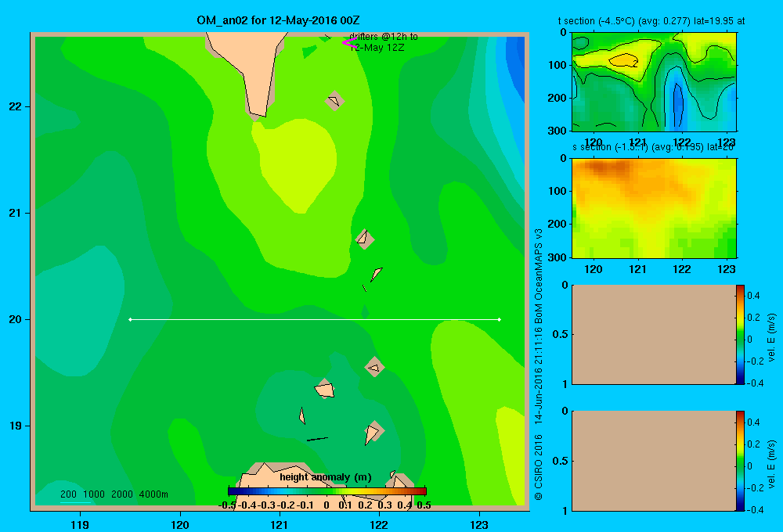This screenshot has height=532, width=783.
Task: Click the 200 depth legend entry with cyan line
Action: 68,494
